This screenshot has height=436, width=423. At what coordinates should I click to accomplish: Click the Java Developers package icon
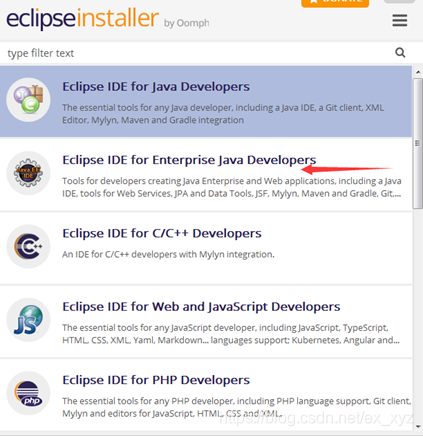coord(28,100)
